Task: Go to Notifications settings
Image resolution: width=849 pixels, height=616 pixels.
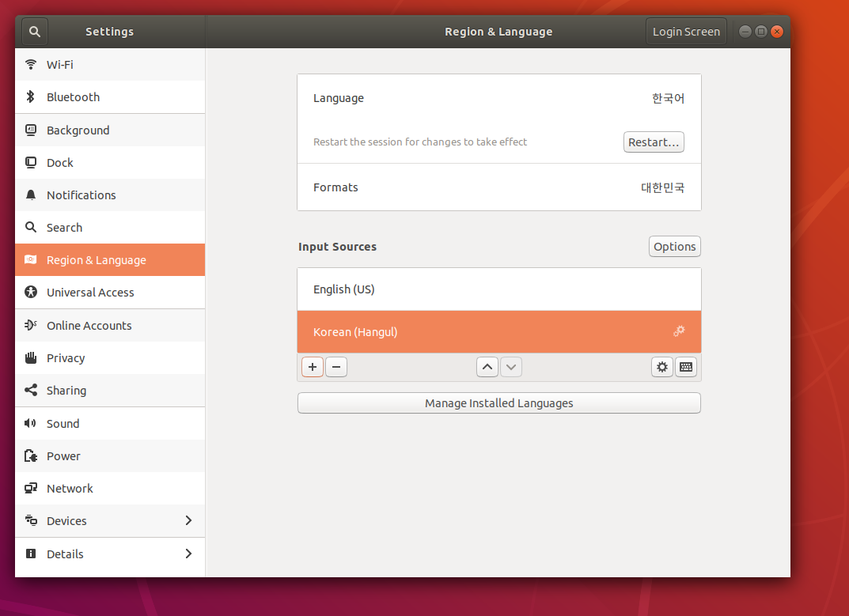Action: [110, 195]
